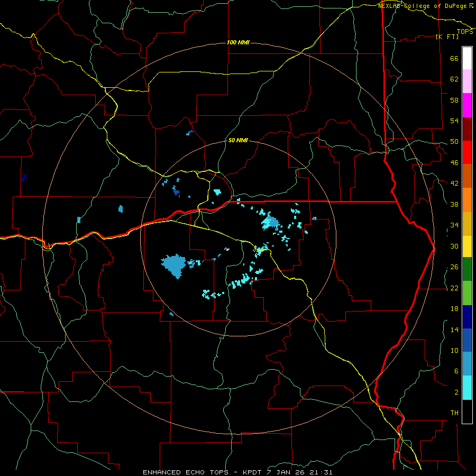The height and width of the screenshot is (476, 476).
Task: Select the NEXLAB-College of DuPage credit text
Action: (426, 6)
